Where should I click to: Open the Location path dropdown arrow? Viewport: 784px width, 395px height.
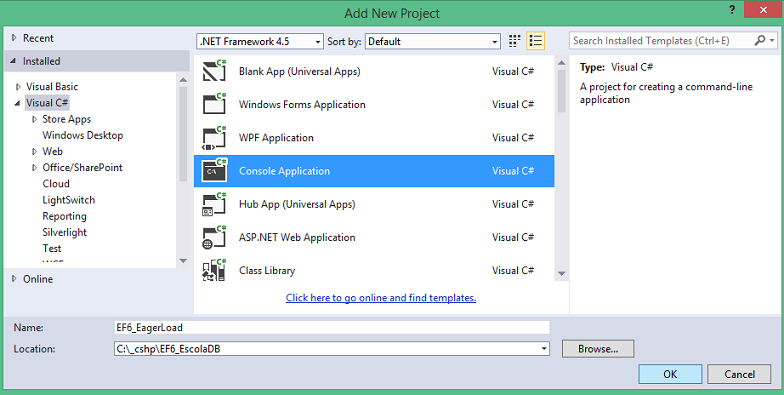[544, 348]
